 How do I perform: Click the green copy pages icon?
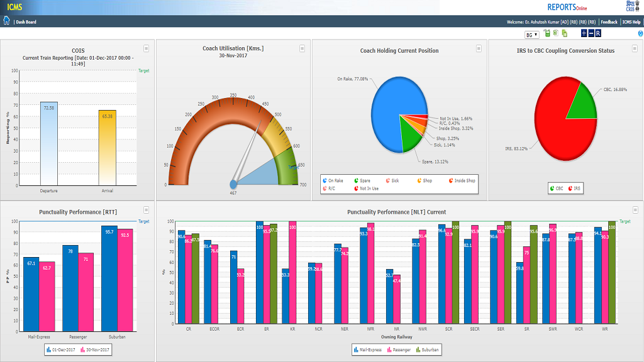point(565,33)
